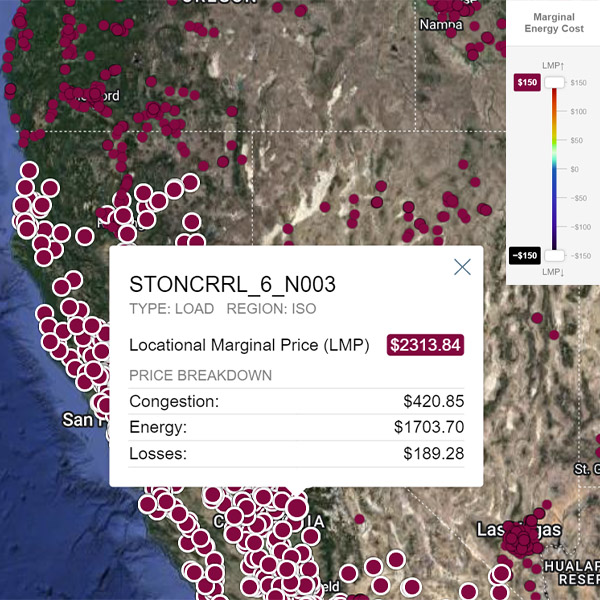Click the rainbow LMP color scale bar
600x600 pixels.
coord(555,168)
